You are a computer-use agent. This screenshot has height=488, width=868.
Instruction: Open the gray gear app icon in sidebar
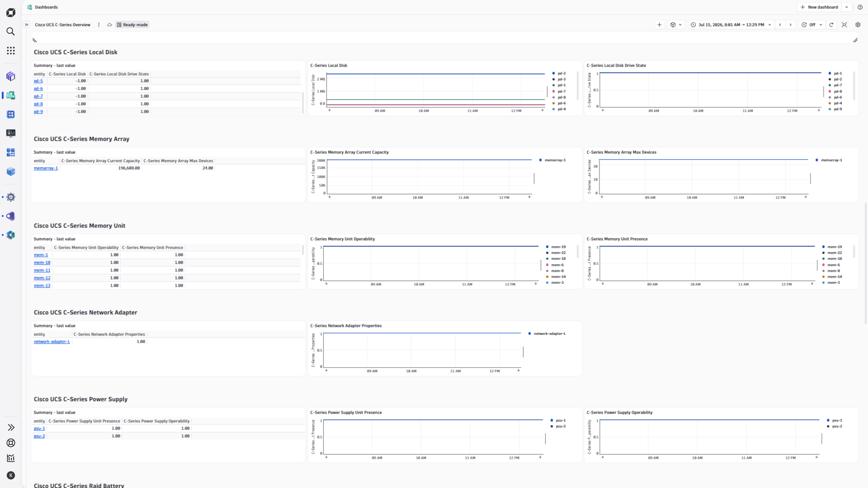tap(11, 197)
